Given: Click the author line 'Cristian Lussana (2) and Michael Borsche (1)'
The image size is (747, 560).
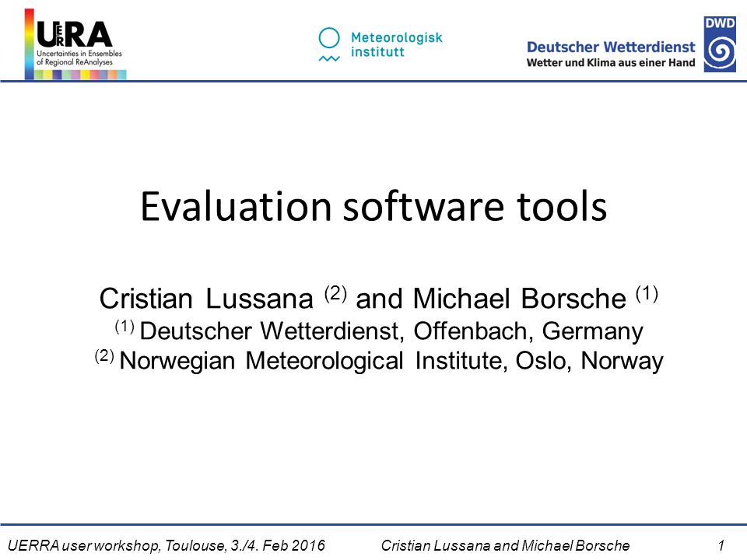Looking at the screenshot, I should click(379, 298).
